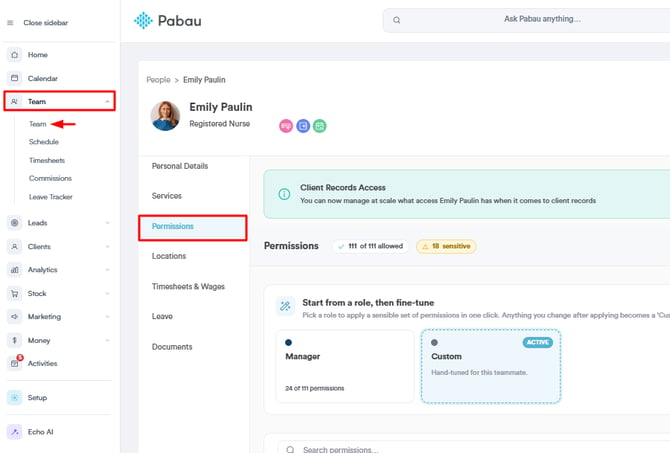Select the Manager role card
This screenshot has width=670, height=453.
tap(345, 366)
